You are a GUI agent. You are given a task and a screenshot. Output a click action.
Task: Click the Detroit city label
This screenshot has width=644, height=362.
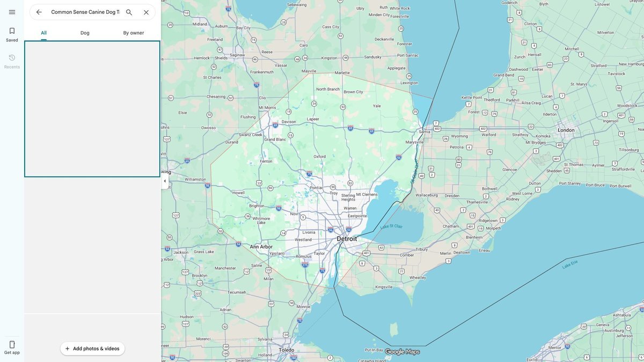[x=347, y=238]
